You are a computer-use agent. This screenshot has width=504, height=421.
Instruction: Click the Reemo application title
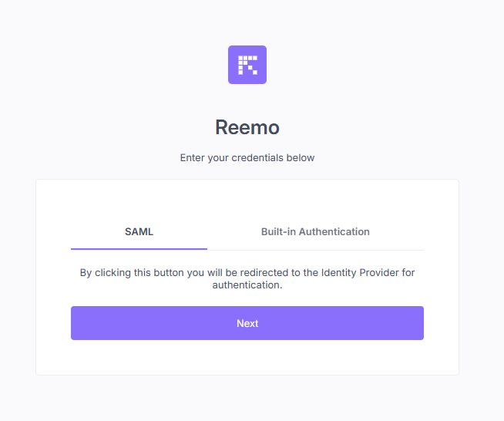click(247, 127)
